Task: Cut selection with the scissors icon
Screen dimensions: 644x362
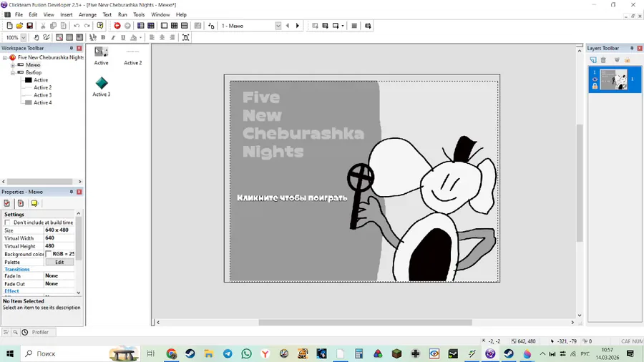Action: [x=43, y=26]
